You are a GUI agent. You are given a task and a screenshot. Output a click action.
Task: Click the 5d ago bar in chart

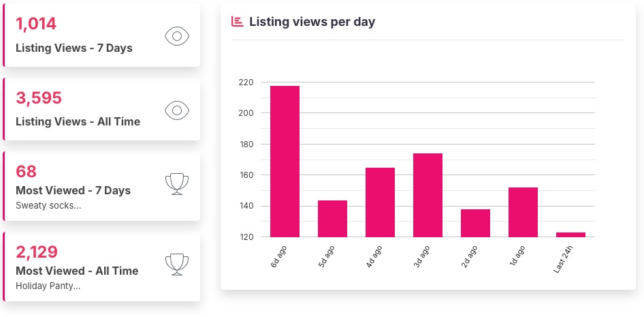(x=332, y=218)
